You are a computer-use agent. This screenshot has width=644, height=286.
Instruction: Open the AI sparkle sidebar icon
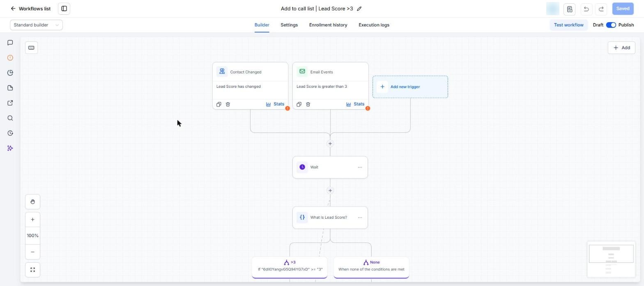pyautogui.click(x=10, y=148)
